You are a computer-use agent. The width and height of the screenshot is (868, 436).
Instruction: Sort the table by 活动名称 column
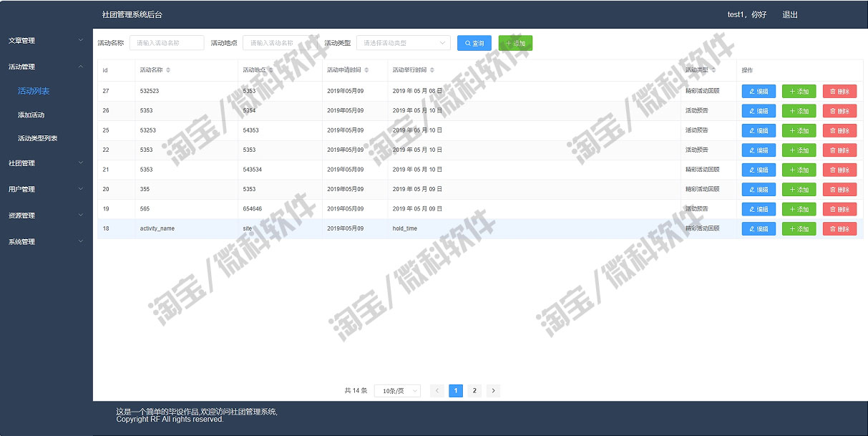coord(168,70)
